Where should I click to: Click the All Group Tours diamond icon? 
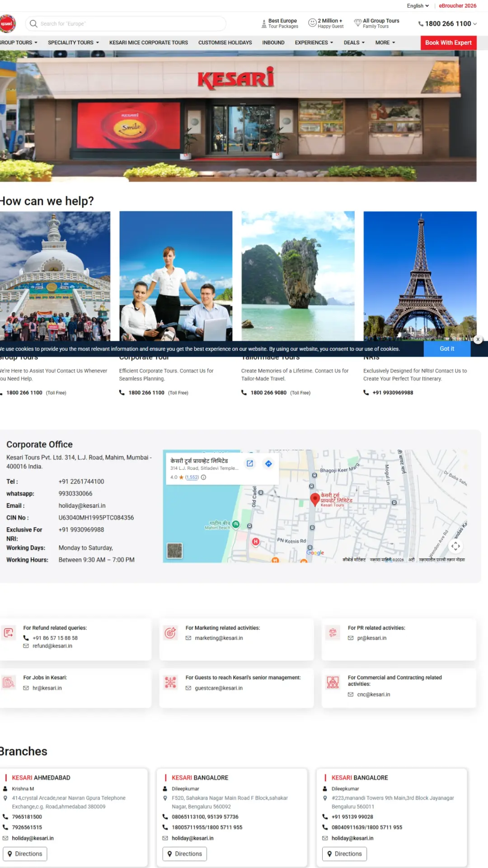click(358, 23)
